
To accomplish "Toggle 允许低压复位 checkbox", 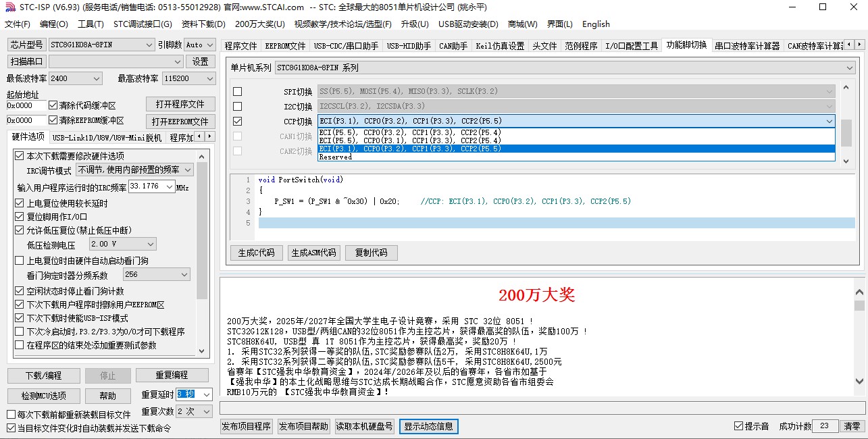I will (x=19, y=230).
